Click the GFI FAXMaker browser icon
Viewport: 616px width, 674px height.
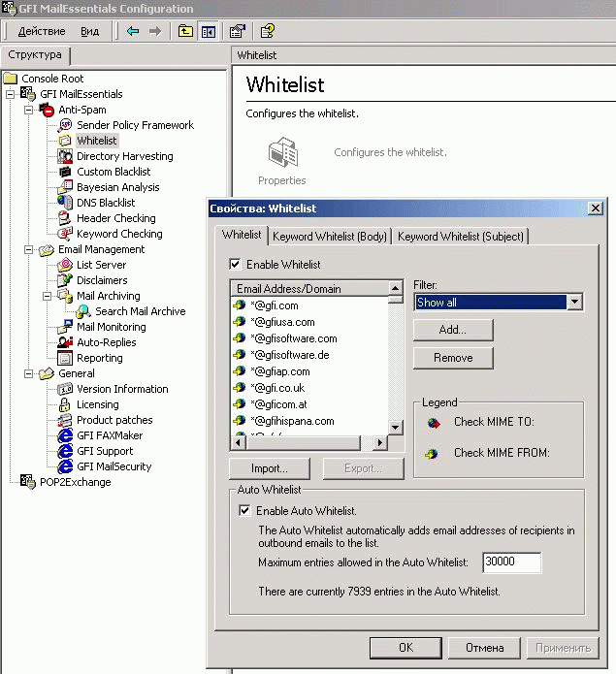tap(65, 435)
